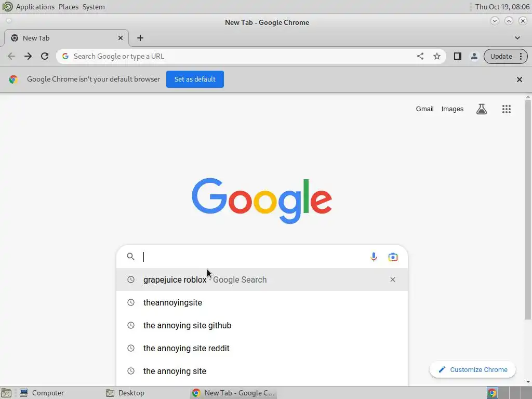Click the Chrome logo in the notification bar
The image size is (532, 399).
pos(13,79)
